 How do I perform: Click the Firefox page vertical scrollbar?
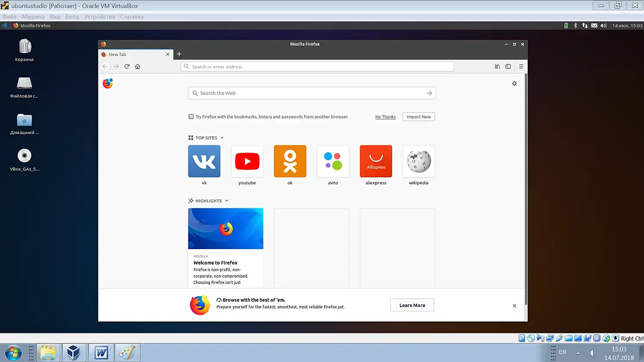coord(526,189)
